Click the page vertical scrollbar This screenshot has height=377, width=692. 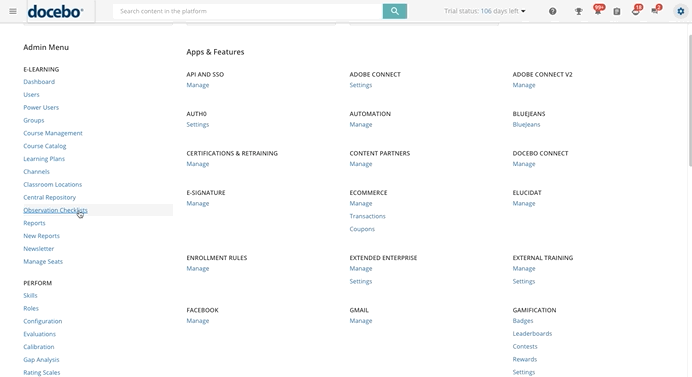689,100
